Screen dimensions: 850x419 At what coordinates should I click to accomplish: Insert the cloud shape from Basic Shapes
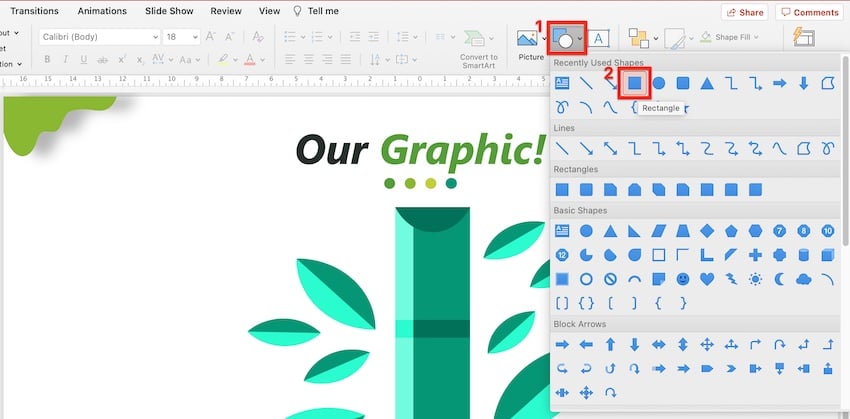point(803,278)
